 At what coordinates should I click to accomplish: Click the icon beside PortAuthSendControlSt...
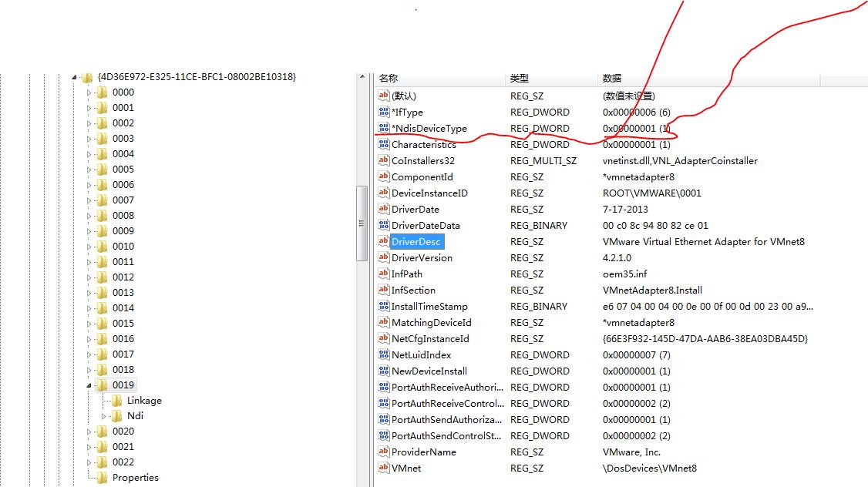coord(384,435)
